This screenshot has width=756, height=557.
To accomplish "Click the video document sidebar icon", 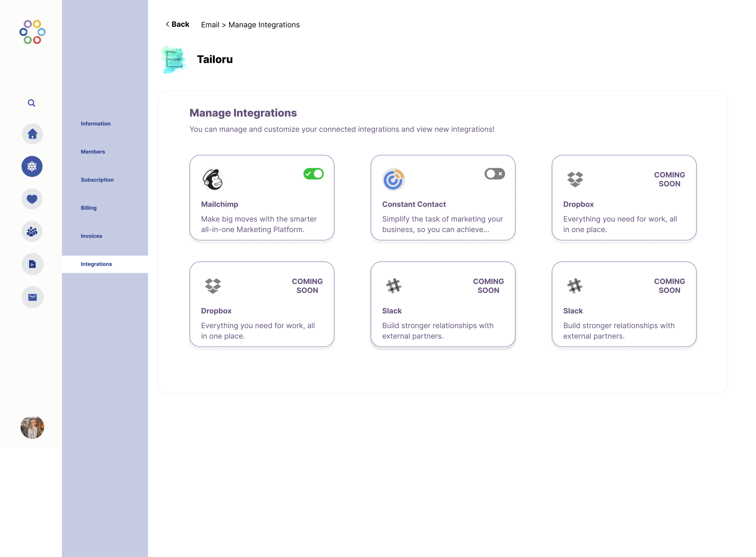I will [x=32, y=264].
